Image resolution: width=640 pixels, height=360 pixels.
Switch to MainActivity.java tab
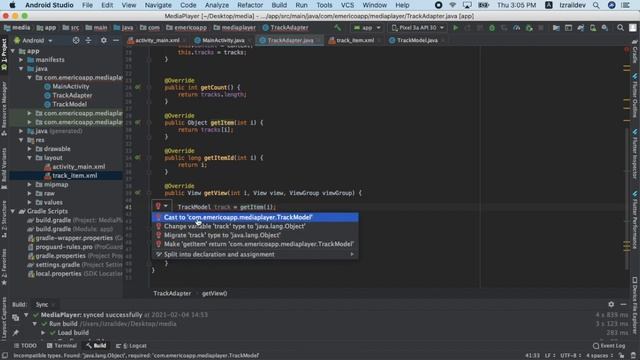[223, 40]
